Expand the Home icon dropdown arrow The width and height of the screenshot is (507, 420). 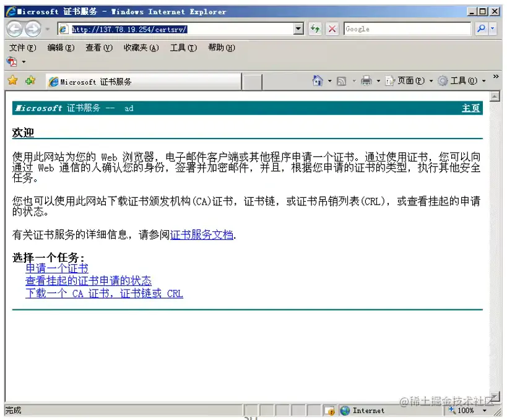point(330,81)
